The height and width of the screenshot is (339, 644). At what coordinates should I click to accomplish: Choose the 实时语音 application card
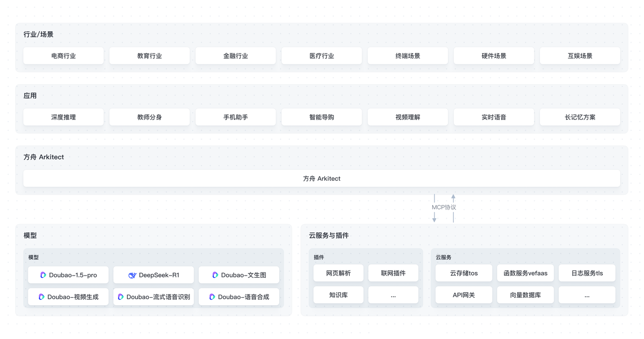pos(494,117)
